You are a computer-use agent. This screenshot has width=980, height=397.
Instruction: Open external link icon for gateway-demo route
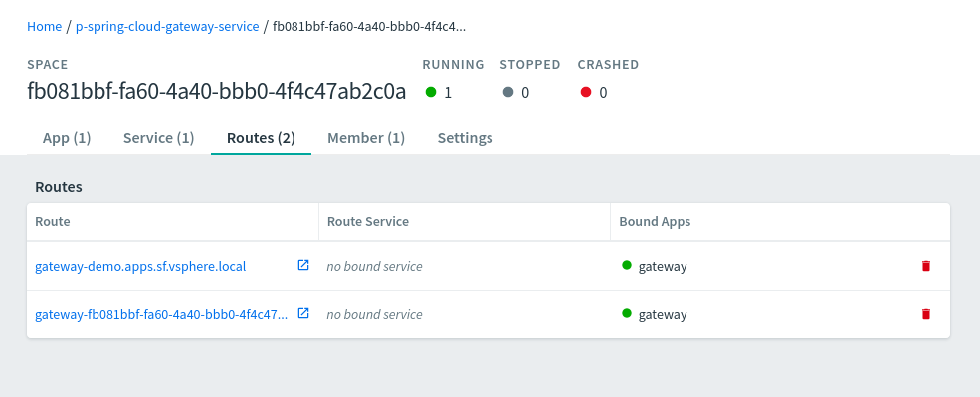pyautogui.click(x=303, y=265)
